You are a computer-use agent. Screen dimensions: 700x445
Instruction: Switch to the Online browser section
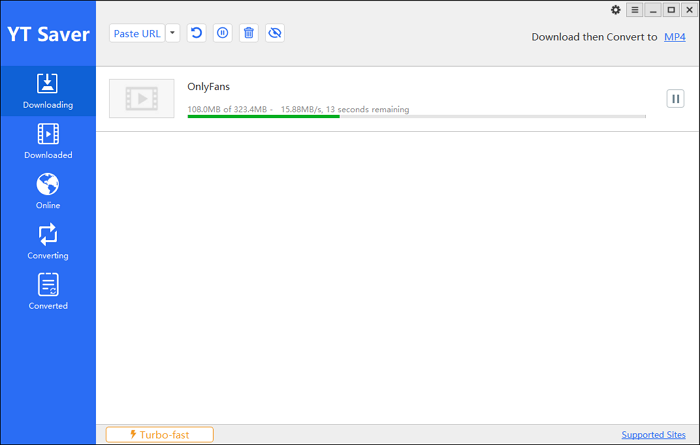[48, 191]
